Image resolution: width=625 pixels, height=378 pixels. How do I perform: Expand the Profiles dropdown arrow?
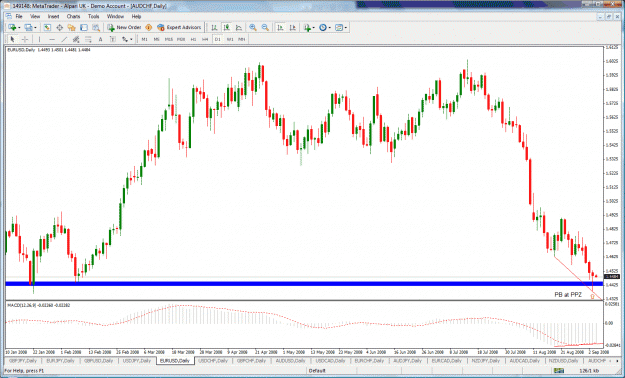click(x=35, y=28)
